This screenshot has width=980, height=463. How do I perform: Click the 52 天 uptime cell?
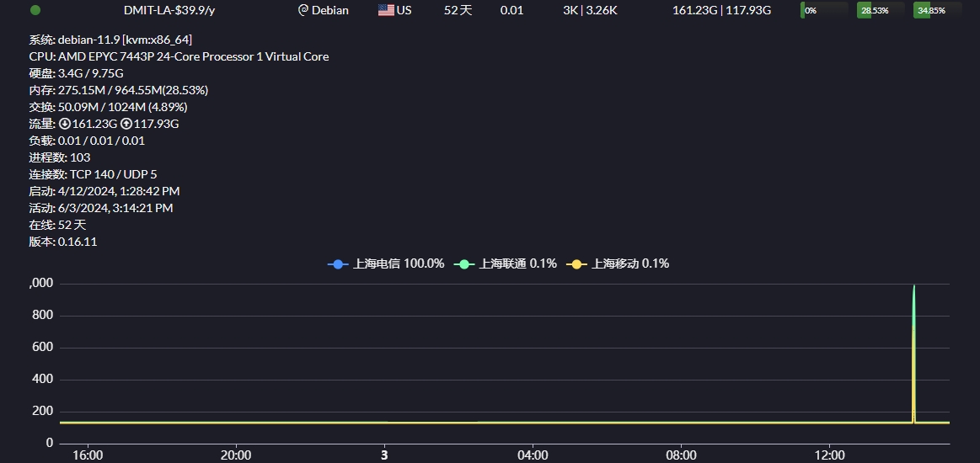click(x=458, y=10)
